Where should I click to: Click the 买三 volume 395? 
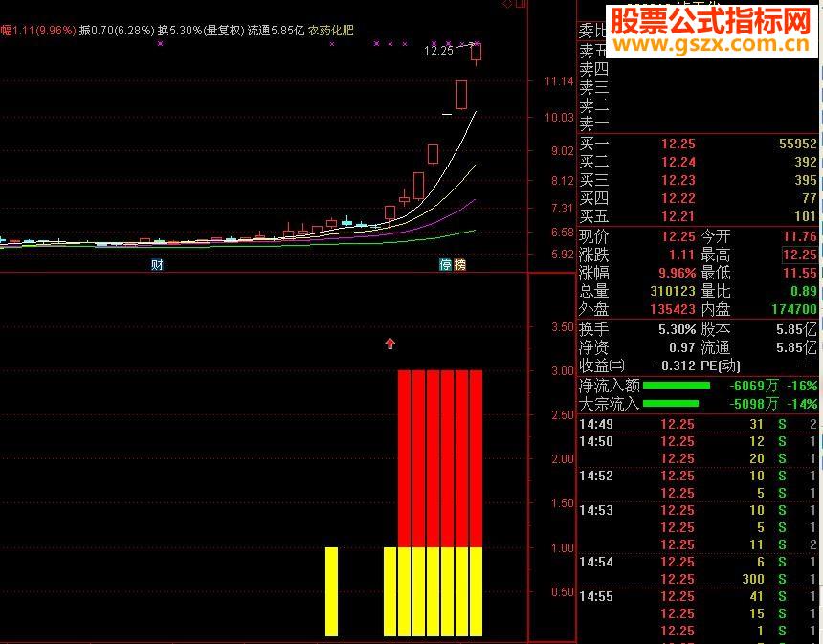tap(806, 180)
